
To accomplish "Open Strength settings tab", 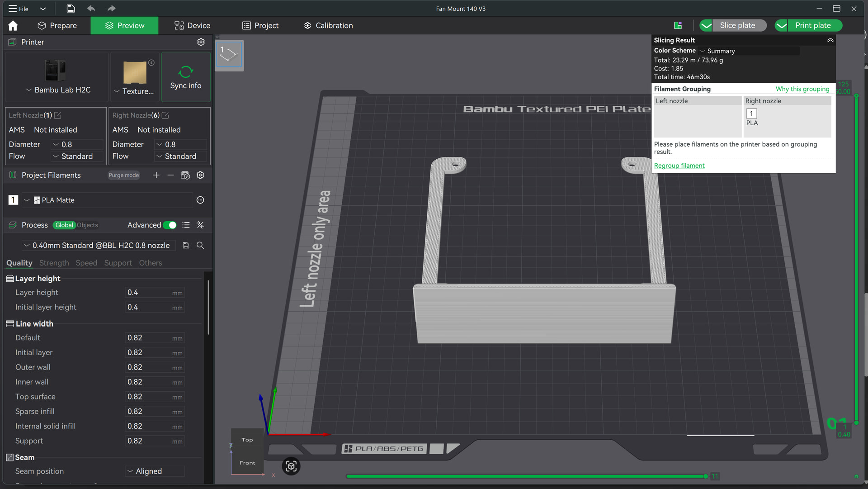I will coord(54,263).
